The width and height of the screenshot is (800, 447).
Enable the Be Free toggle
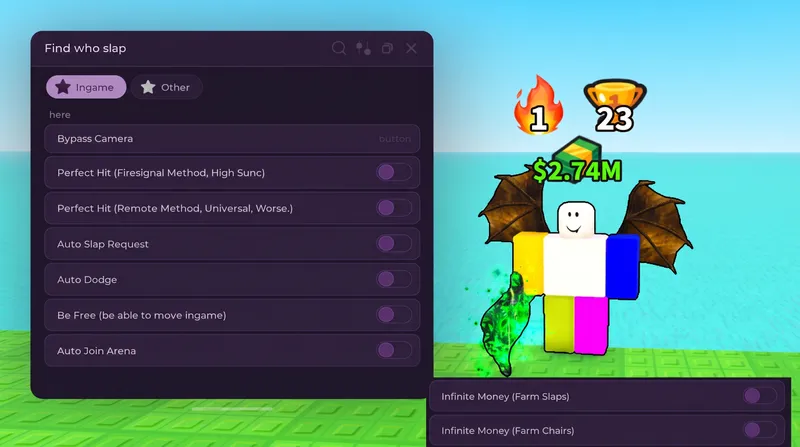pyautogui.click(x=394, y=315)
